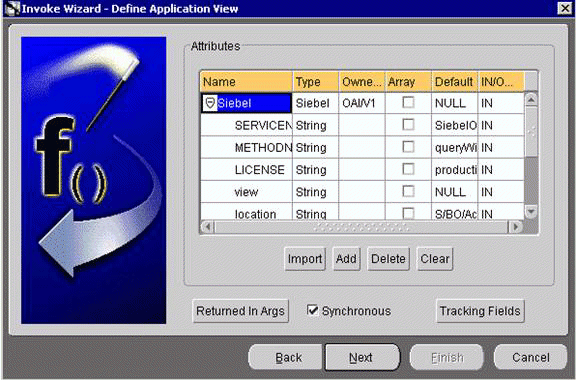
Task: Click the horizontal scrollbar thumb
Action: [x=361, y=227]
